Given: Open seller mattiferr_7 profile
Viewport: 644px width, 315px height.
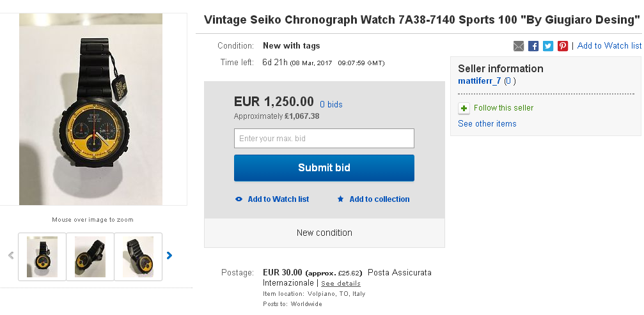Looking at the screenshot, I should coord(480,81).
